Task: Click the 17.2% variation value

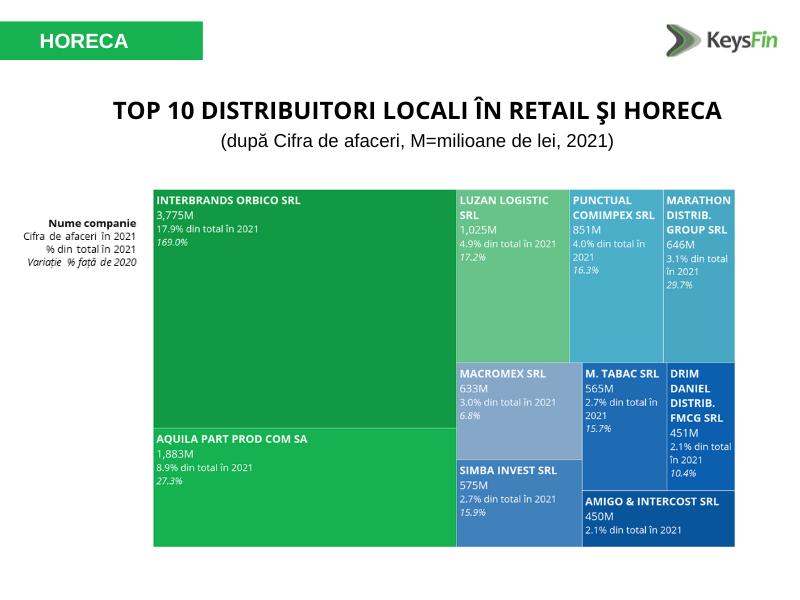Action: click(472, 257)
